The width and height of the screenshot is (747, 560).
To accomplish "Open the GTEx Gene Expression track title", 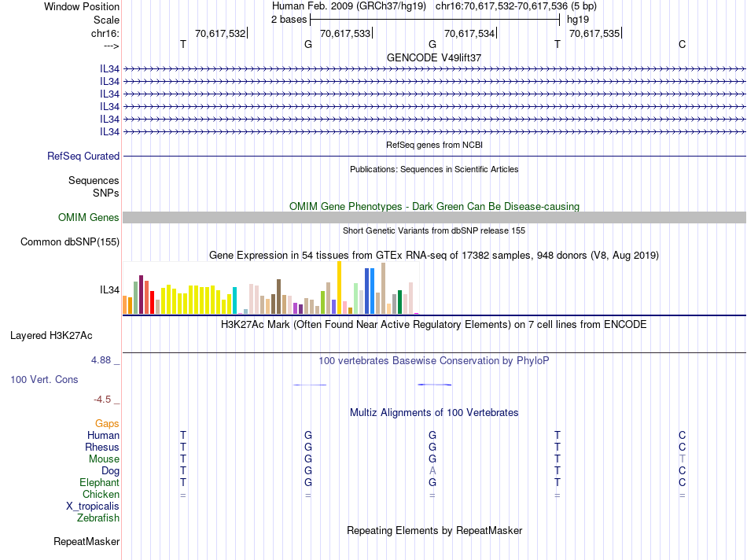I will click(434, 256).
